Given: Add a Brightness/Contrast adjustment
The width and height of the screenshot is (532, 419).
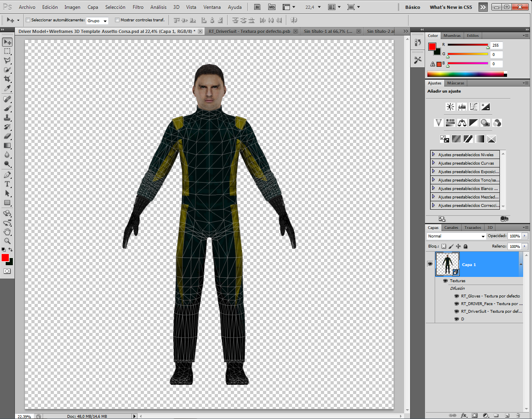Looking at the screenshot, I should tap(450, 107).
